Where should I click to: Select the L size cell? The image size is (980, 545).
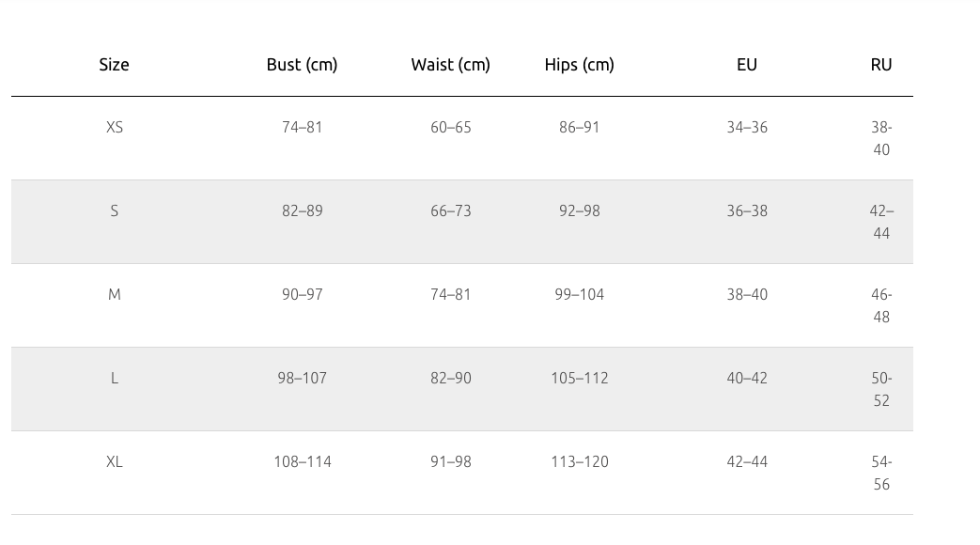tap(115, 378)
